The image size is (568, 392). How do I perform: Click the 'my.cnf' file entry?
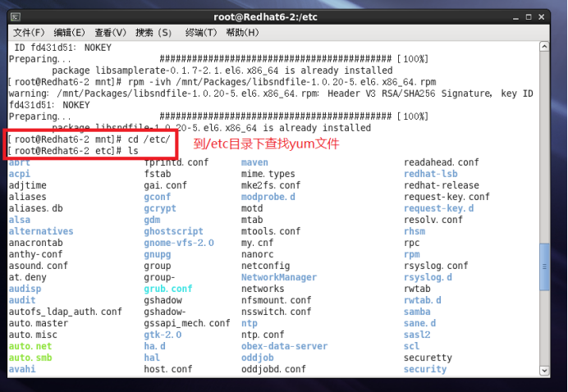[x=258, y=243]
